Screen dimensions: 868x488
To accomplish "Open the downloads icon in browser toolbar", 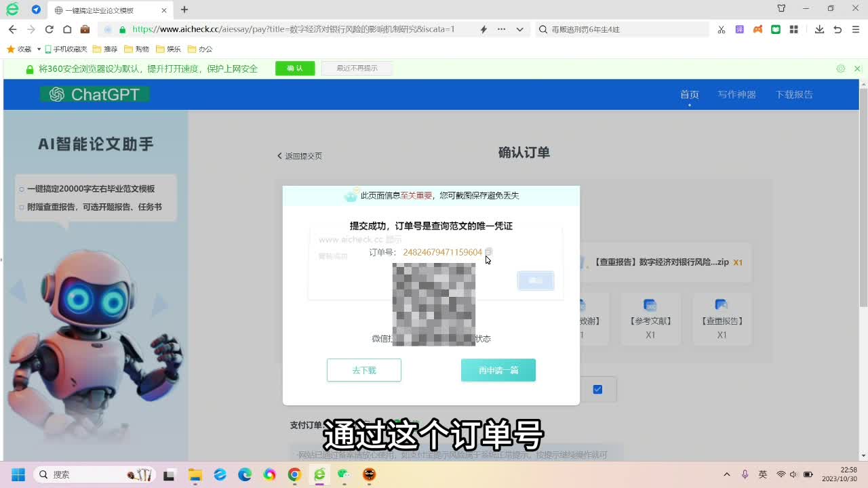I will (819, 29).
